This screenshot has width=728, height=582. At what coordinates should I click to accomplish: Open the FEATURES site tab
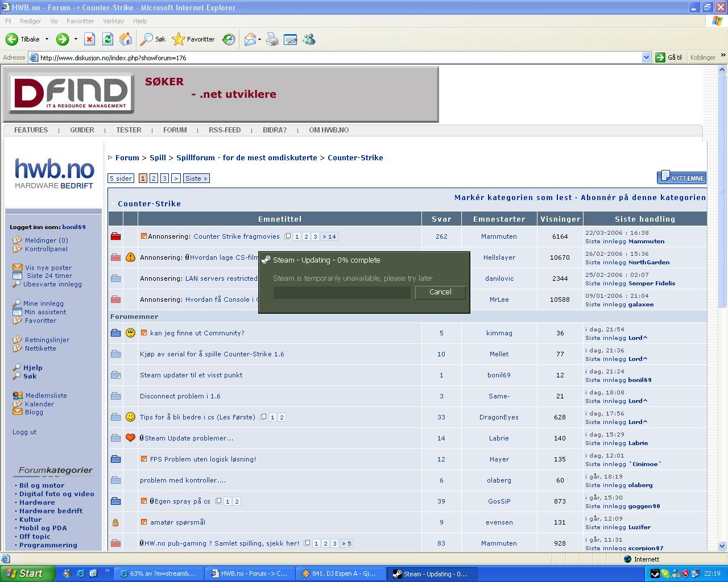coord(31,130)
